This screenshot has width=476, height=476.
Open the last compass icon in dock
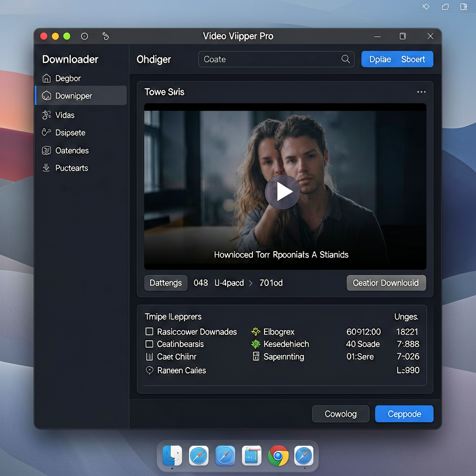(x=304, y=456)
